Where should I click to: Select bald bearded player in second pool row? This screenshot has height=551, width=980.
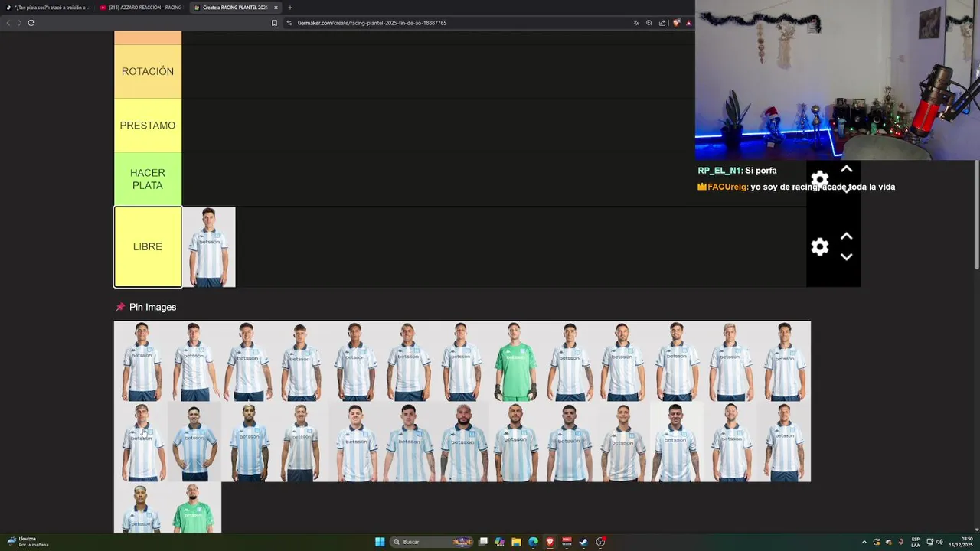[x=462, y=442]
